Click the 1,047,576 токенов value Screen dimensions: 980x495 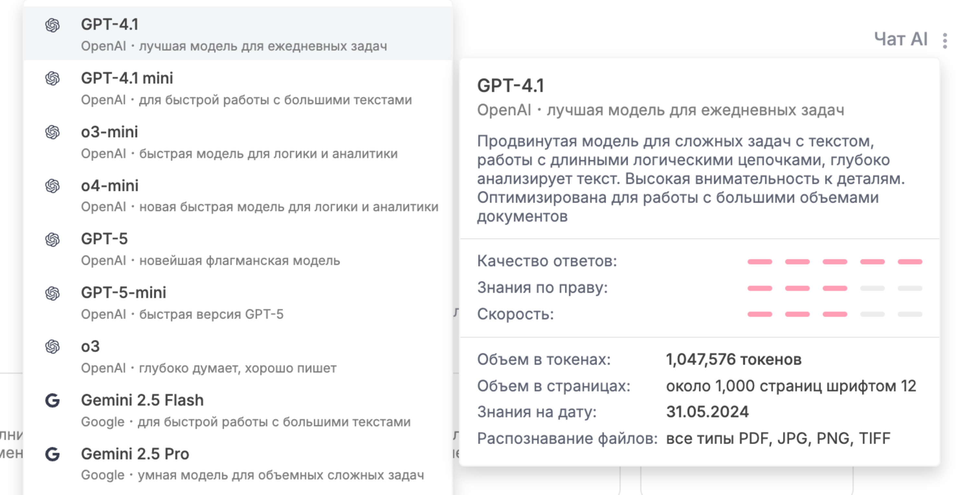coord(734,360)
